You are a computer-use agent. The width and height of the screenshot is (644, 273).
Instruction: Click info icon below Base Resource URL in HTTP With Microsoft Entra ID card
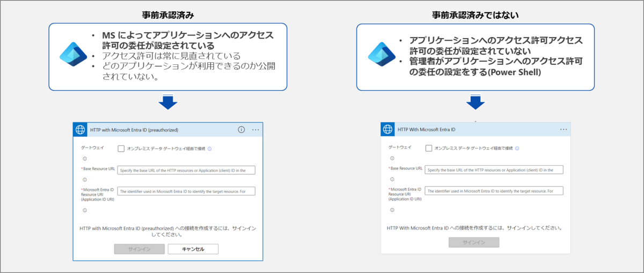(x=392, y=179)
